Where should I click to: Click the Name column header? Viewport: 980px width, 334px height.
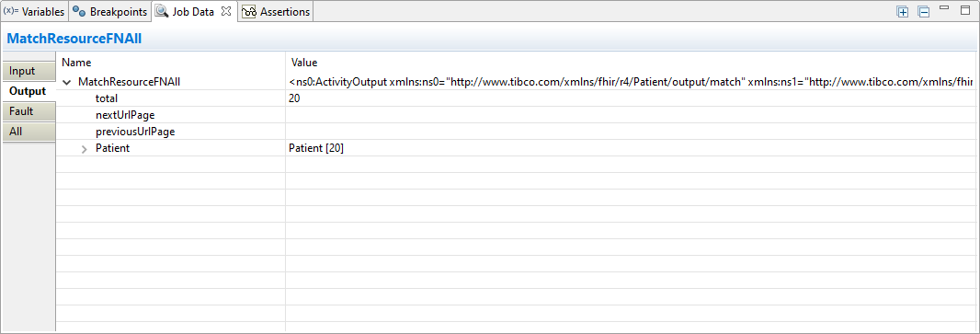(x=171, y=63)
